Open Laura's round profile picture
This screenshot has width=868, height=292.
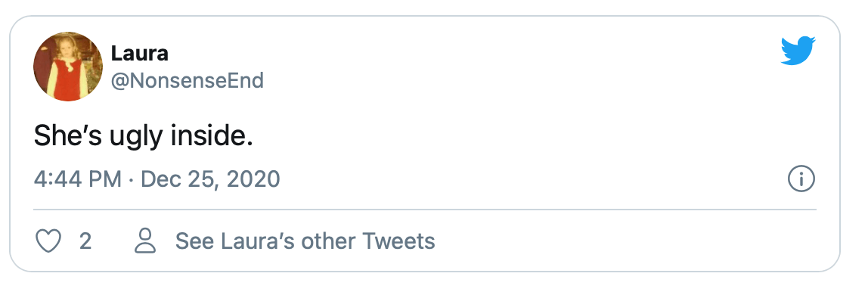pyautogui.click(x=68, y=67)
